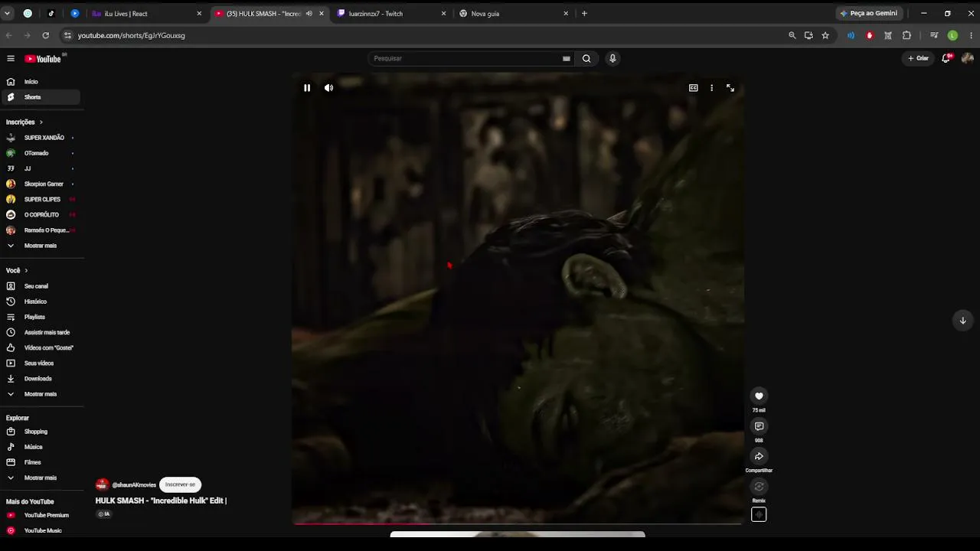Pause the Shorts video
Viewport: 980px width, 551px height.
(x=307, y=88)
